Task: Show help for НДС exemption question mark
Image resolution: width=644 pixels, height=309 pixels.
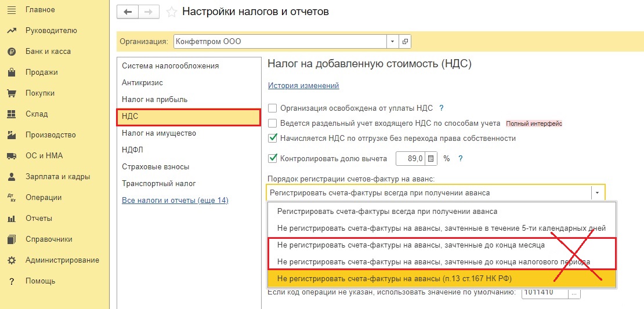Action: click(x=442, y=108)
